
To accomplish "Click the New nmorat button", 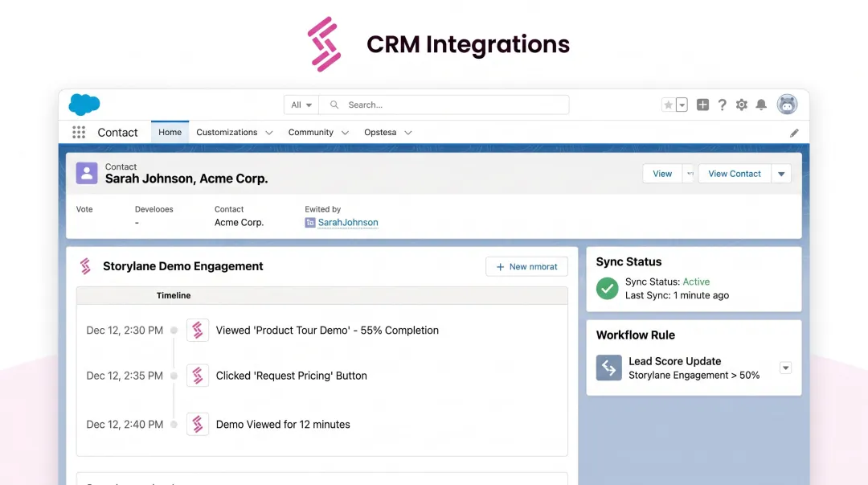I will [x=526, y=266].
